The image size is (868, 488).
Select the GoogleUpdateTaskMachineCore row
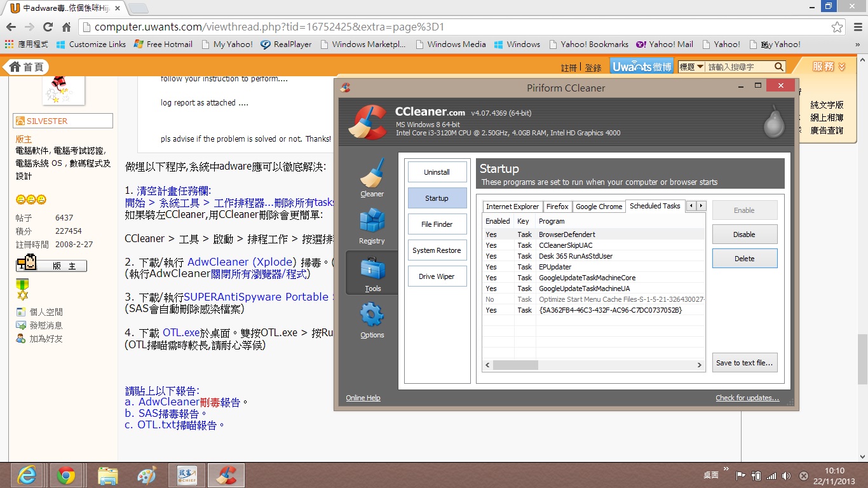pos(593,278)
